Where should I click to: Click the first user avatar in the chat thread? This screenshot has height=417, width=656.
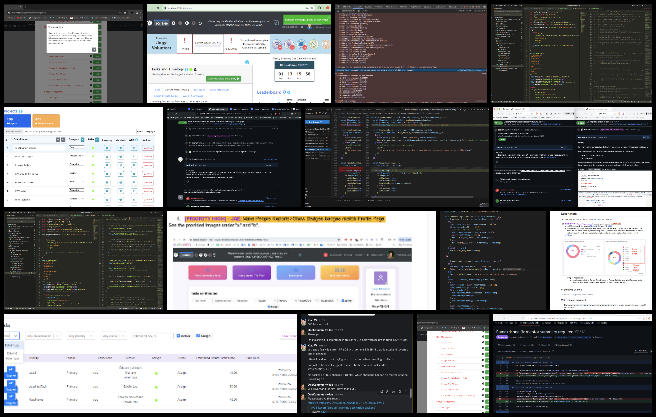(305, 323)
